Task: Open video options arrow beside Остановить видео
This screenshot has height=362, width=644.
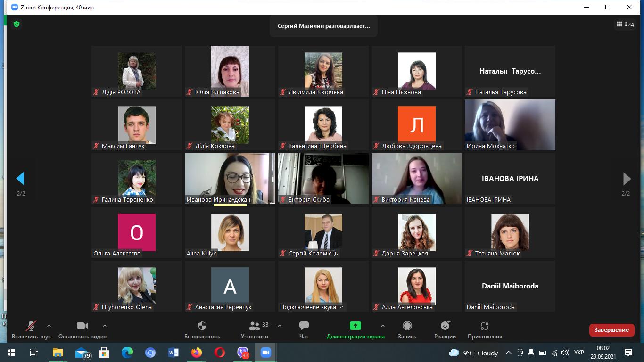Action: 105,326
